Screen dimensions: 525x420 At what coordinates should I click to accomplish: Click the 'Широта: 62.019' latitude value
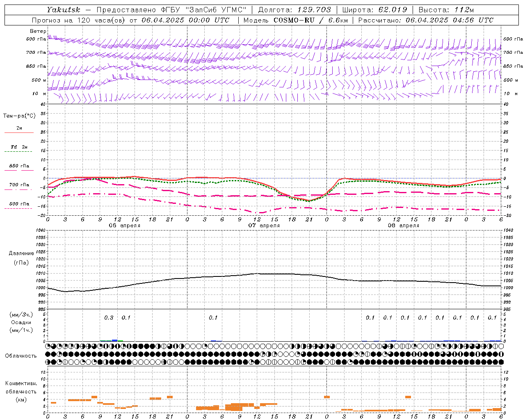tap(374, 9)
